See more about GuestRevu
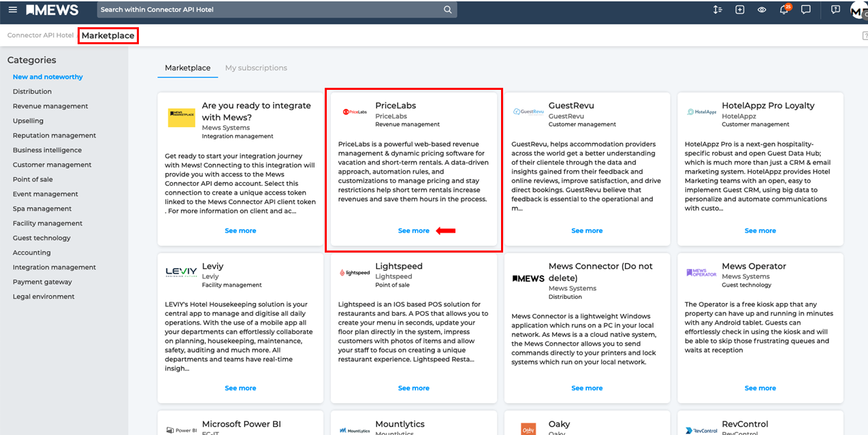This screenshot has height=435, width=868. coord(587,231)
